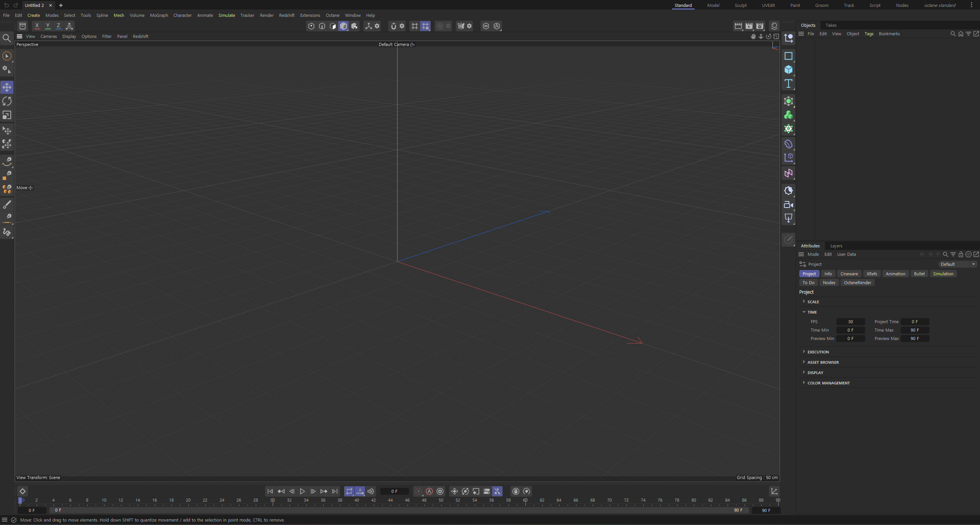Image resolution: width=980 pixels, height=525 pixels.
Task: Open the Subdivision Surface generator icon
Action: (x=789, y=101)
